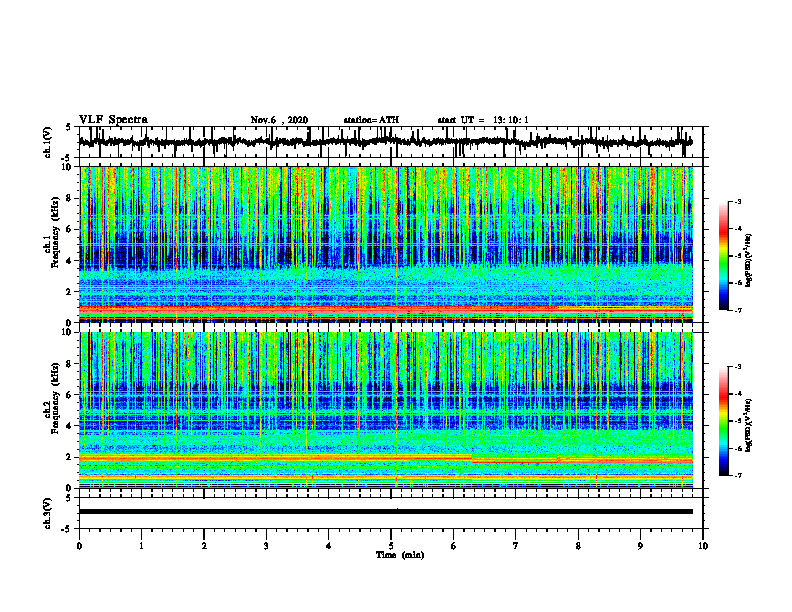Click time axis tick label '1'
The height and width of the screenshot is (612, 792).
click(141, 546)
